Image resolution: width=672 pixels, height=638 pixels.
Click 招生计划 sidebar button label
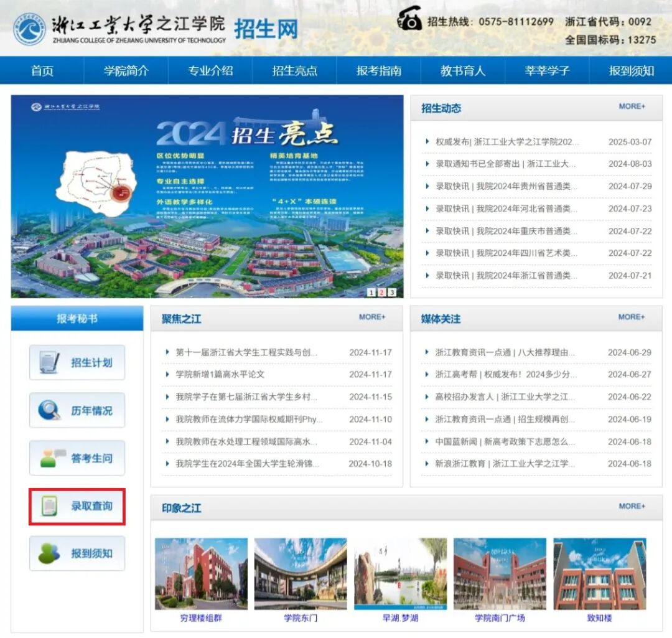pos(91,363)
